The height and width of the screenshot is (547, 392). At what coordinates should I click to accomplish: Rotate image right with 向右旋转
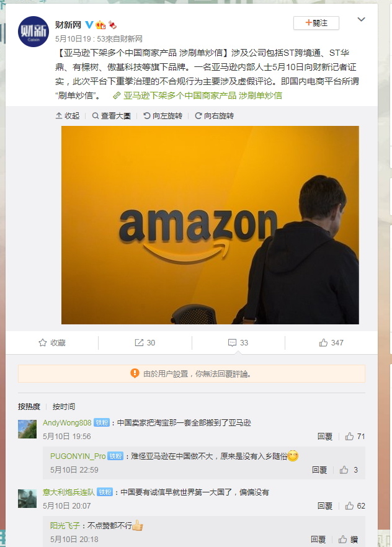(214, 116)
